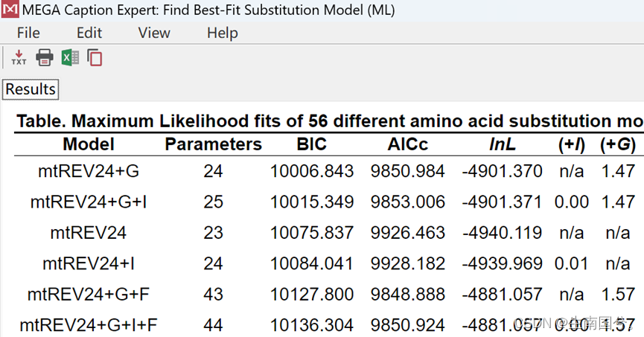Open the Edit menu
The width and height of the screenshot is (644, 337).
click(x=89, y=33)
